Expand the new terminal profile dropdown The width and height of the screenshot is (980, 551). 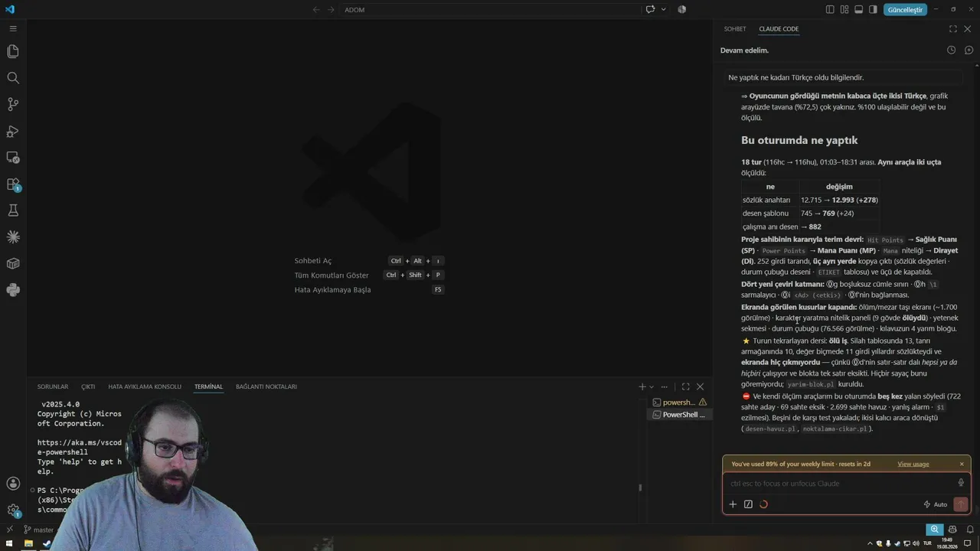(x=652, y=386)
